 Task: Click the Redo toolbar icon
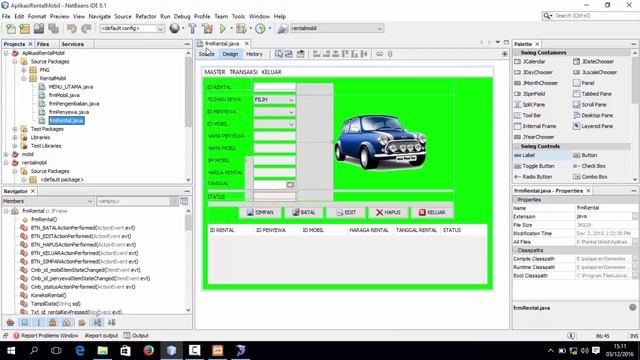click(x=86, y=29)
